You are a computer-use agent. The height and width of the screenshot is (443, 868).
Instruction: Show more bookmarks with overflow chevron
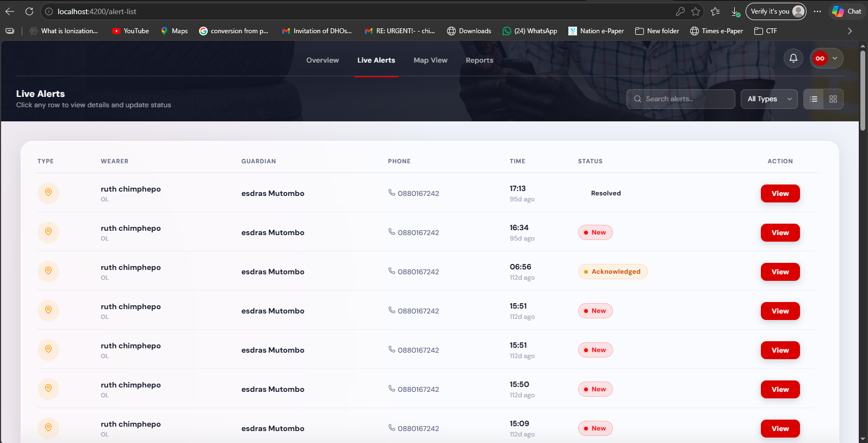click(x=850, y=31)
